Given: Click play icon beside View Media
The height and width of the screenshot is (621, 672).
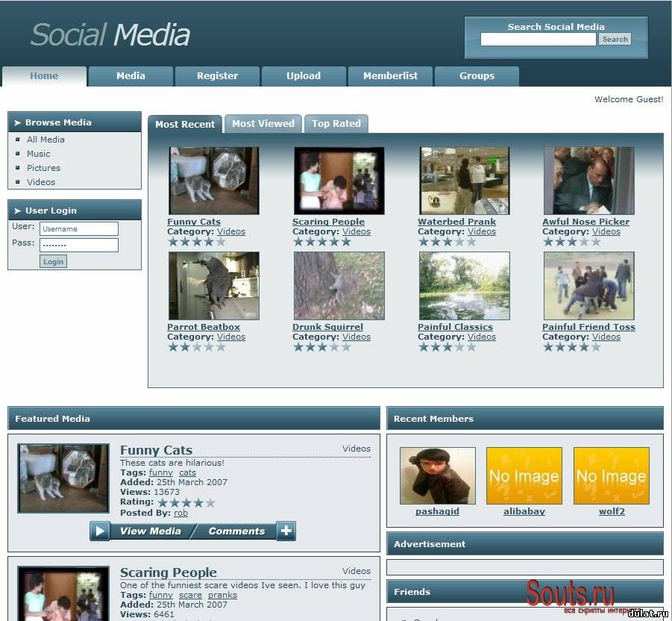Looking at the screenshot, I should [100, 531].
